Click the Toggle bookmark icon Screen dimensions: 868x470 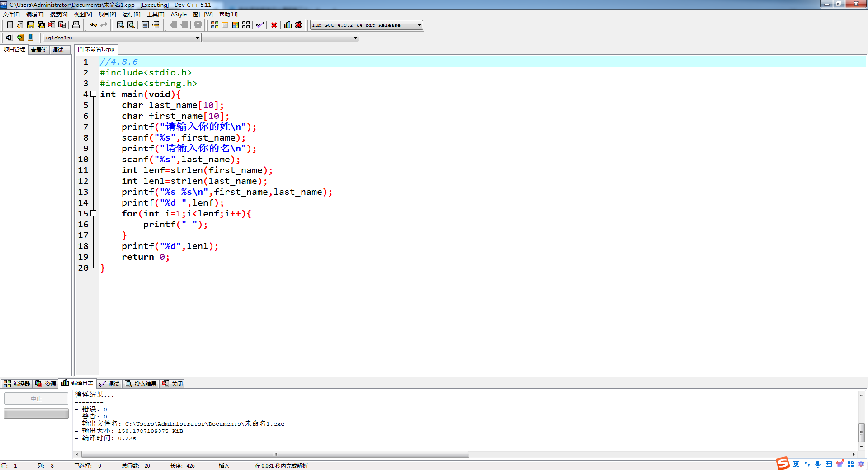[x=31, y=38]
